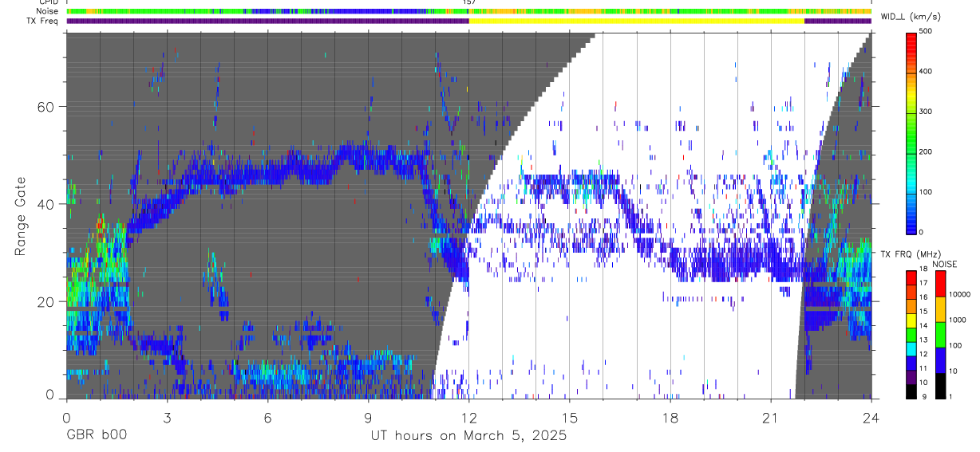Screen dimensions: 980x452
Task: Click the '10000' label on the NOISE legend
Action: click(961, 293)
